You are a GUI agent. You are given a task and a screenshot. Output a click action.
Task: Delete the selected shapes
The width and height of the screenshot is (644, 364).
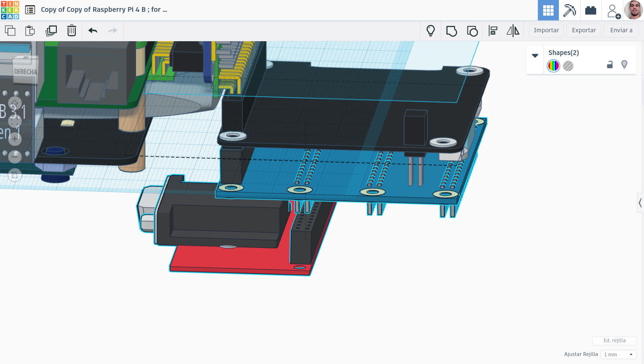pos(72,31)
